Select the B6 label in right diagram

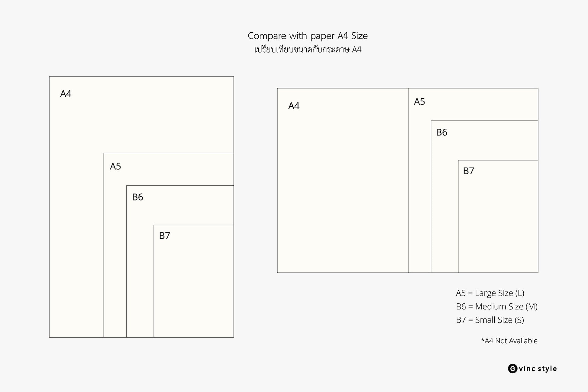coord(441,132)
